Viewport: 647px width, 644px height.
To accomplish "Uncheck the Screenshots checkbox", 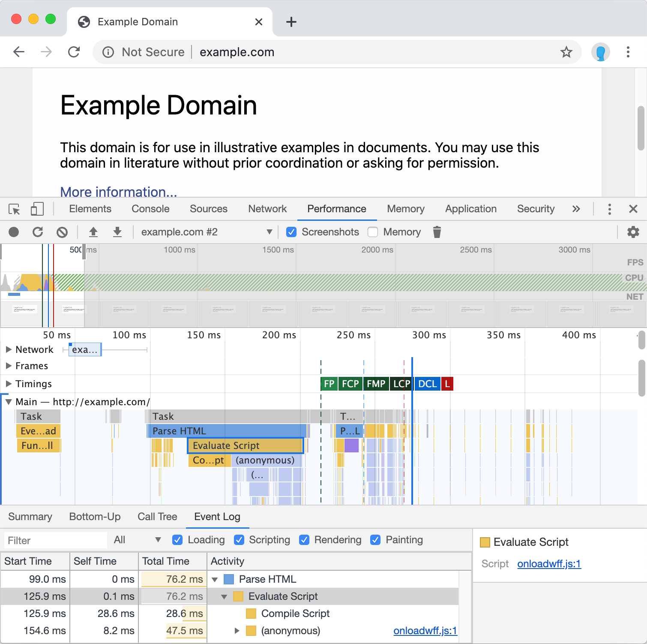I will [291, 232].
